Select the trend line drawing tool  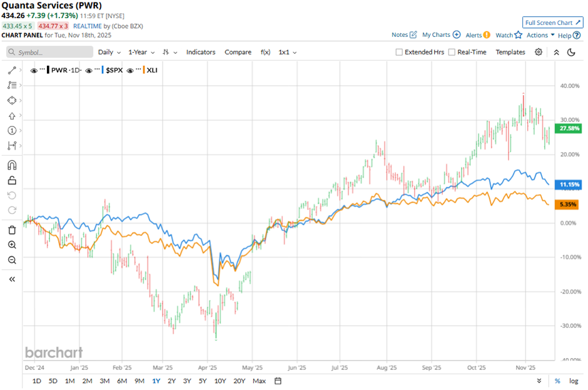(12, 70)
